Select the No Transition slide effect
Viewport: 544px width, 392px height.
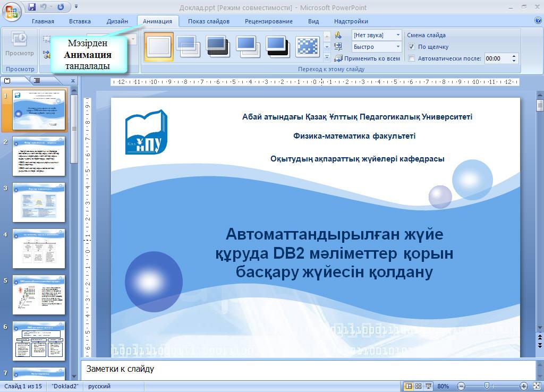click(x=158, y=47)
